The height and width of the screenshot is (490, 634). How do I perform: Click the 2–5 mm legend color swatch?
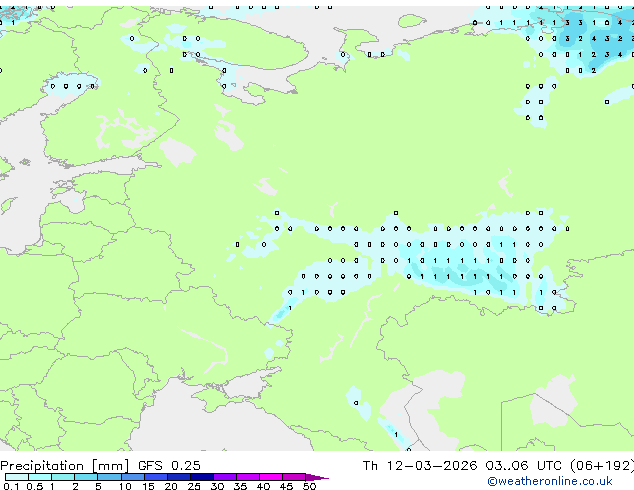tap(86, 477)
